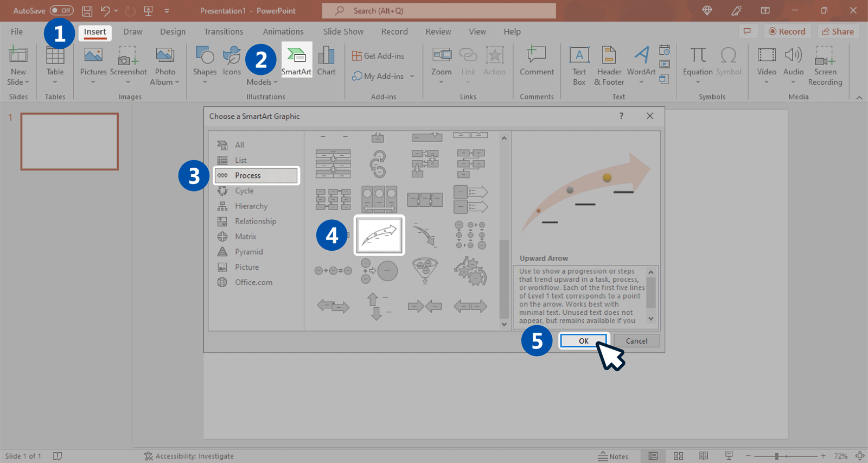Open the Review tab
The image size is (868, 463).
[x=438, y=31]
